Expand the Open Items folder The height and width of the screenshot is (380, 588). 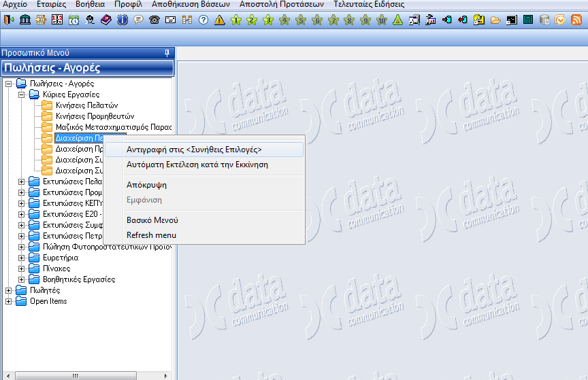9,301
